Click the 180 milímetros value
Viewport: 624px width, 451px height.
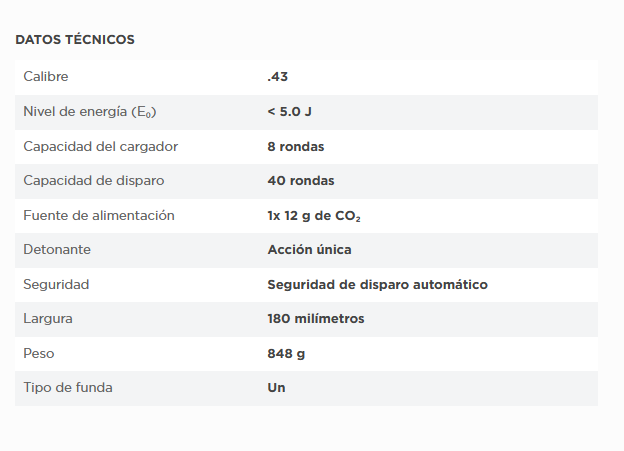pyautogui.click(x=316, y=319)
